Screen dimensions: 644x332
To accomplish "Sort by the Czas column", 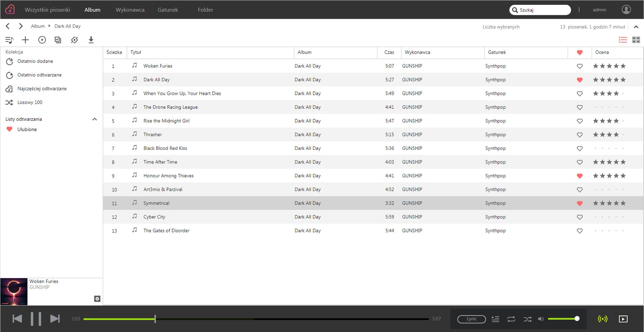I will pos(389,52).
